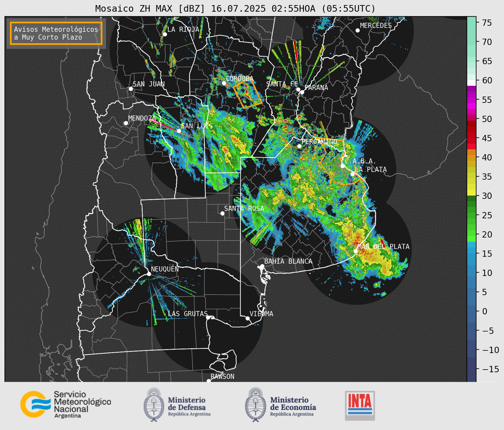Click the Servicio Meteorológico Nacional text
This screenshot has height=430, width=504.
[x=82, y=404]
